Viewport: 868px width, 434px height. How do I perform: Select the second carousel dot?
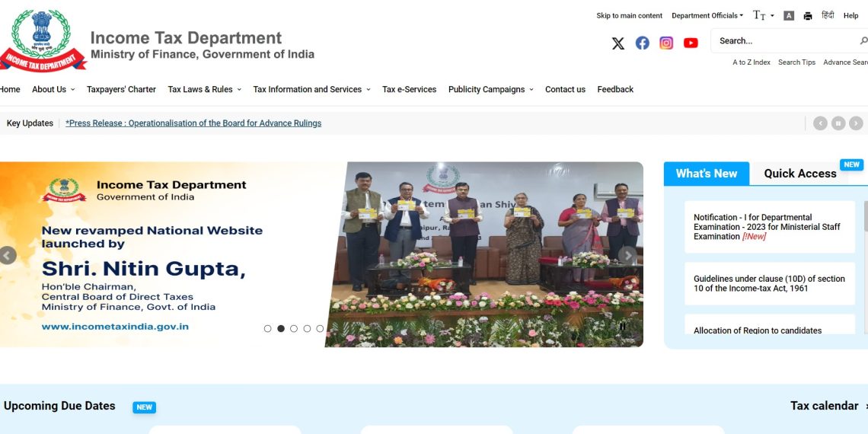pos(281,328)
